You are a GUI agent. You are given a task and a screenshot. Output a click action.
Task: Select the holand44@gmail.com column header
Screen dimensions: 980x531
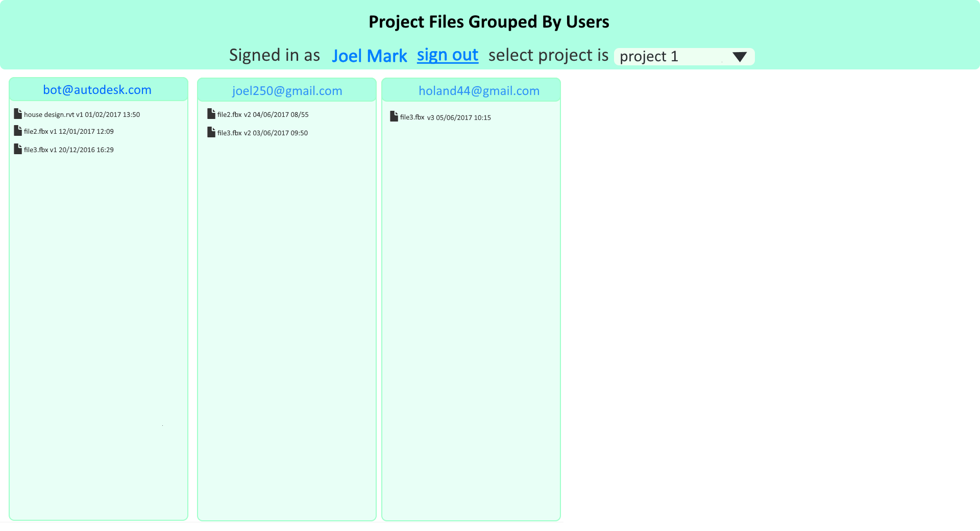tap(479, 91)
